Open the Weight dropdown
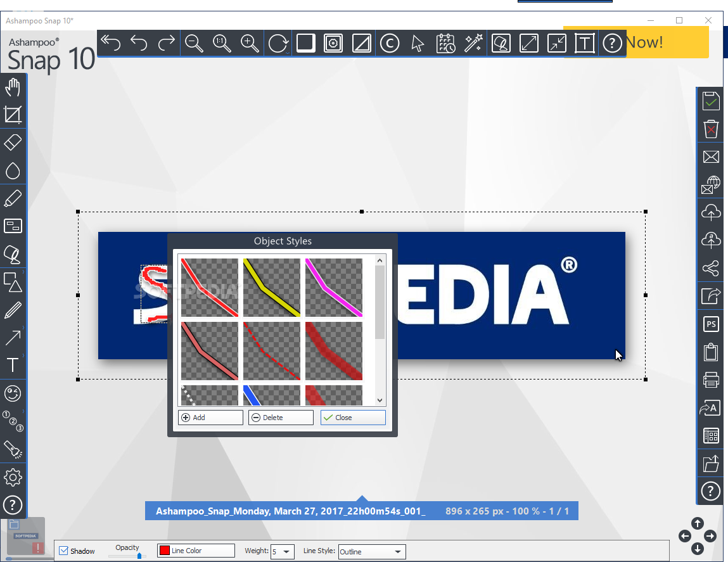 (x=283, y=551)
